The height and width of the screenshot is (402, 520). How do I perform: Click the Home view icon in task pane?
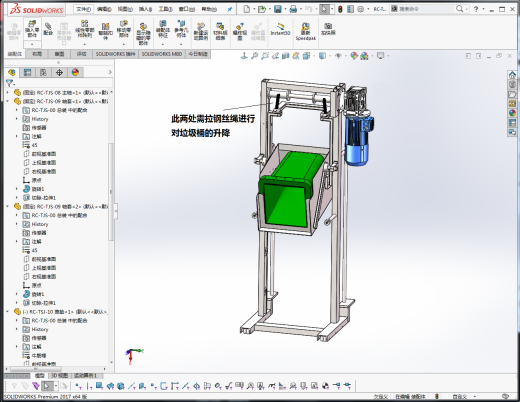click(512, 75)
